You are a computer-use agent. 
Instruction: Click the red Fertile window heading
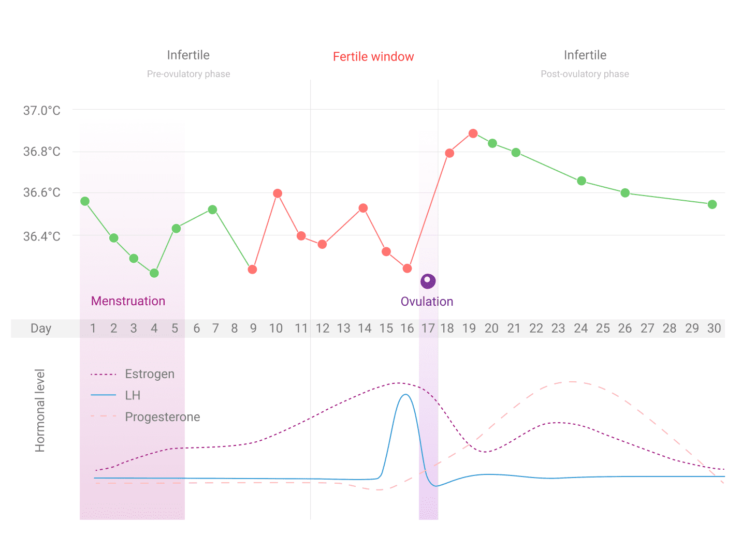(373, 57)
